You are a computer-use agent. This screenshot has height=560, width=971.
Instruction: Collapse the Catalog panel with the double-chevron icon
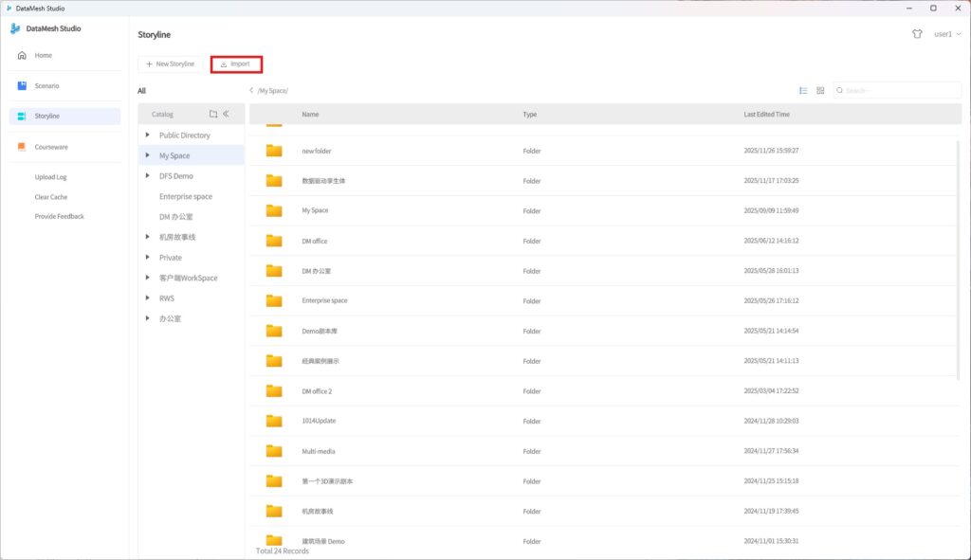pos(226,114)
